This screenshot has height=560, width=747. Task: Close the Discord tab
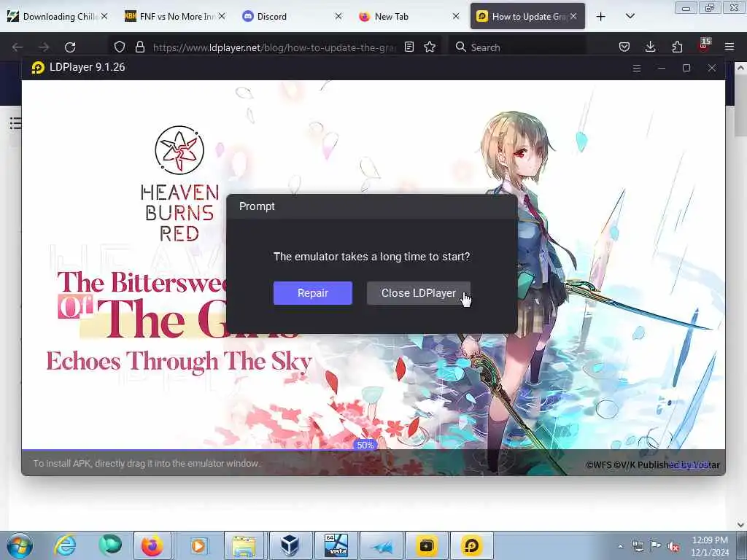(338, 16)
